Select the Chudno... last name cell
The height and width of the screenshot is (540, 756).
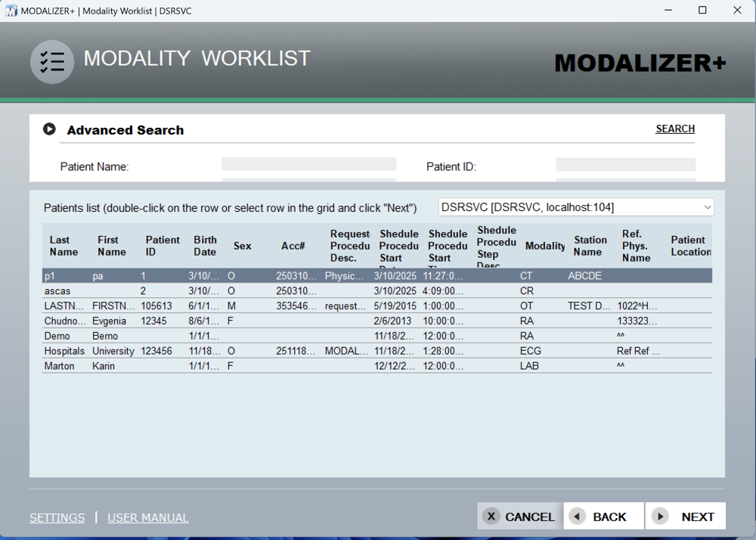pyautogui.click(x=65, y=321)
